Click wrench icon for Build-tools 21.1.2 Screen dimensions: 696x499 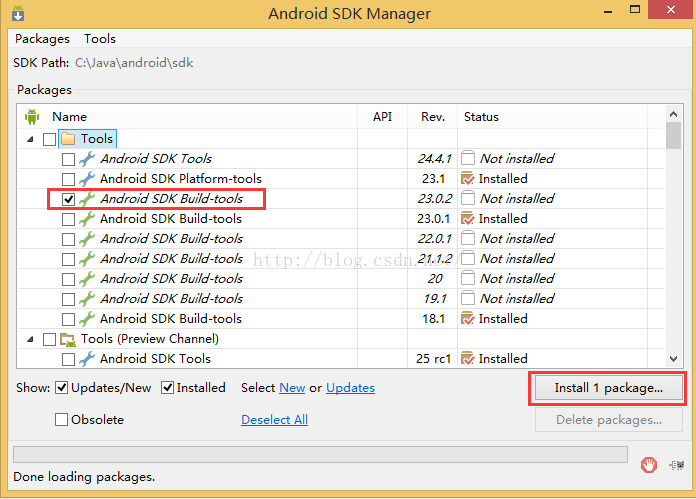coord(87,259)
